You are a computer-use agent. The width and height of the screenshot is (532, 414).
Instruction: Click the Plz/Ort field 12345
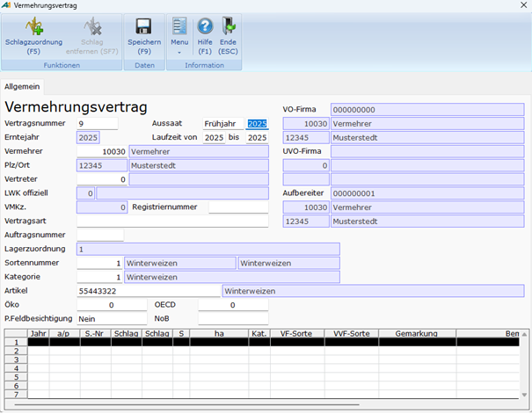(x=102, y=165)
